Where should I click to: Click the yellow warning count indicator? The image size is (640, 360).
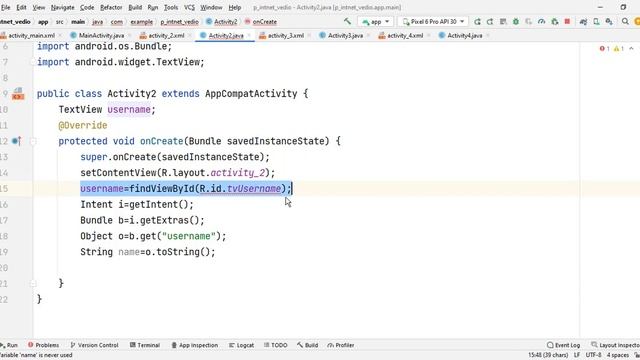coord(619,49)
